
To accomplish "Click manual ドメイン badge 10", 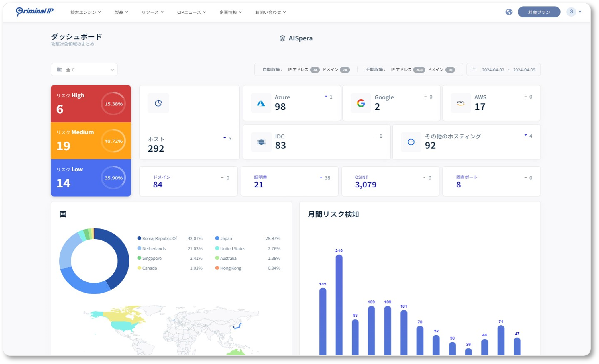I will 450,70.
